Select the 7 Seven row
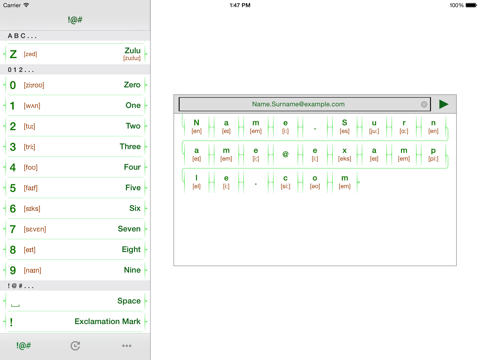This screenshot has height=360, width=480. point(75,229)
